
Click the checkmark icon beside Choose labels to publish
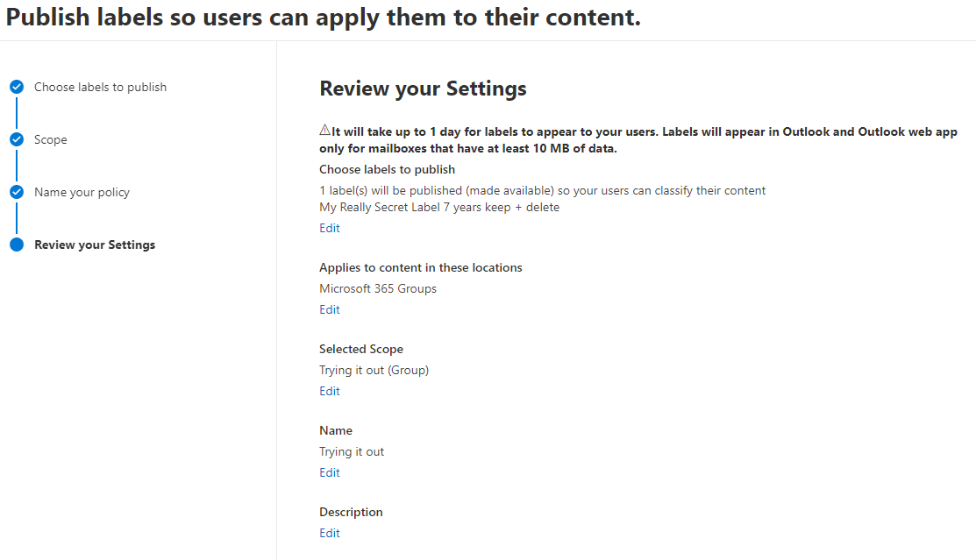pyautogui.click(x=17, y=87)
